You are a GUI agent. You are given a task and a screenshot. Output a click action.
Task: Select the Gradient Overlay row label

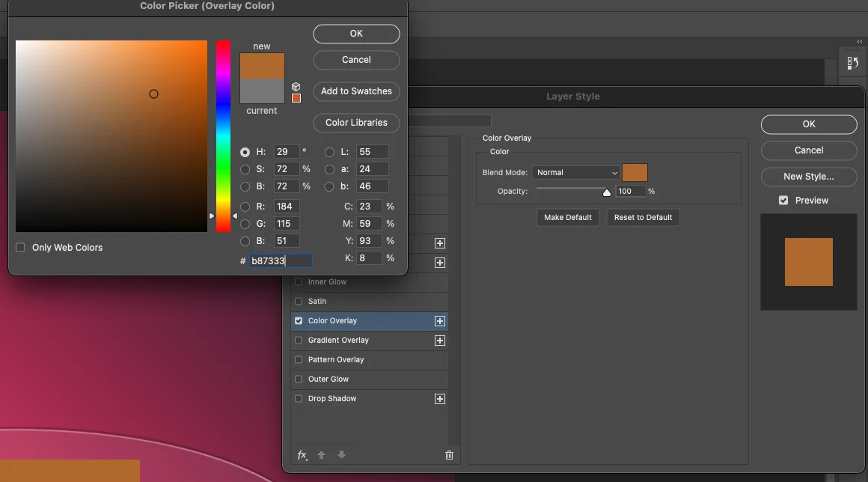[x=338, y=341]
